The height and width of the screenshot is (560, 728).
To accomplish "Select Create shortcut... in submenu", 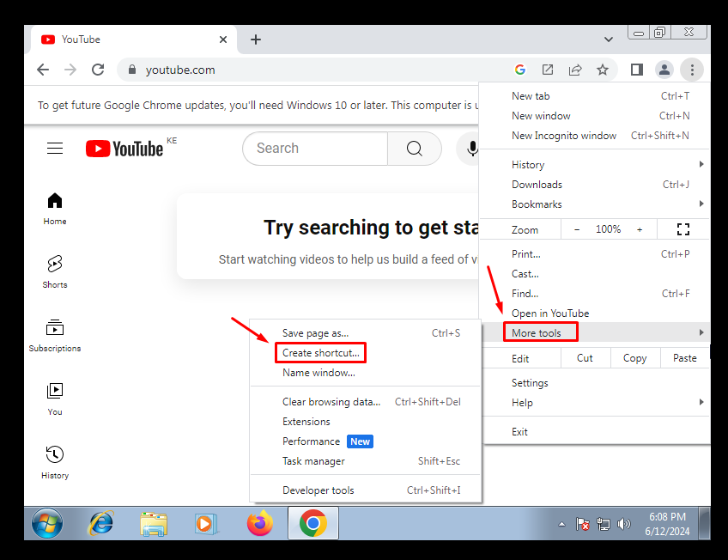I will (366, 353).
